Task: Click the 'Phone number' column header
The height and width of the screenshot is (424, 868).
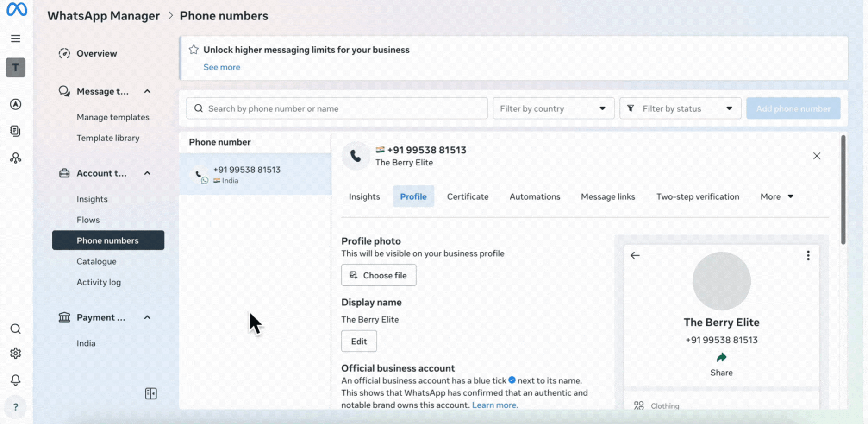Action: [x=220, y=142]
